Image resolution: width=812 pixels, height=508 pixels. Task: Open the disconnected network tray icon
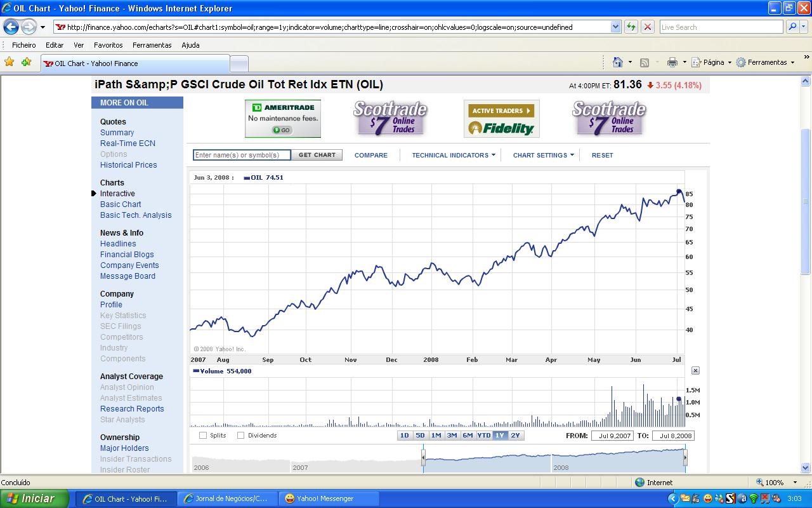coord(765,498)
